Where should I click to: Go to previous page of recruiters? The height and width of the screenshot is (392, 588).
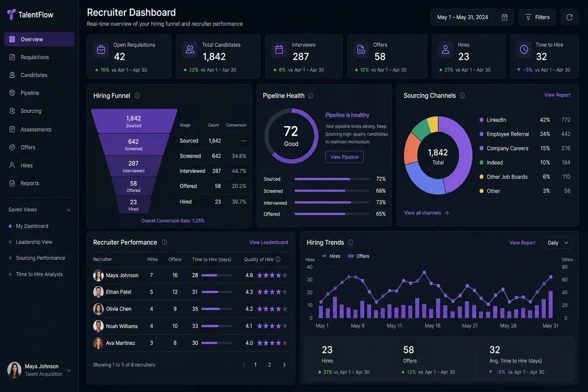click(244, 365)
